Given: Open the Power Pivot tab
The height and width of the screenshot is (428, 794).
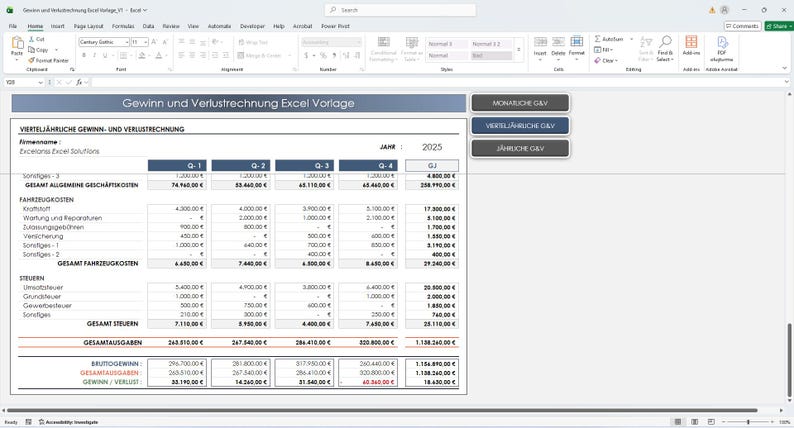Looking at the screenshot, I should [x=335, y=26].
